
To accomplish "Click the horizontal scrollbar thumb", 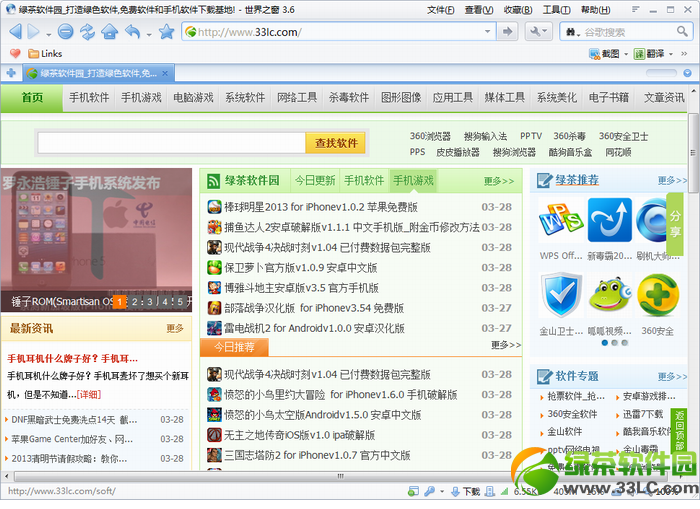I will coord(340,476).
